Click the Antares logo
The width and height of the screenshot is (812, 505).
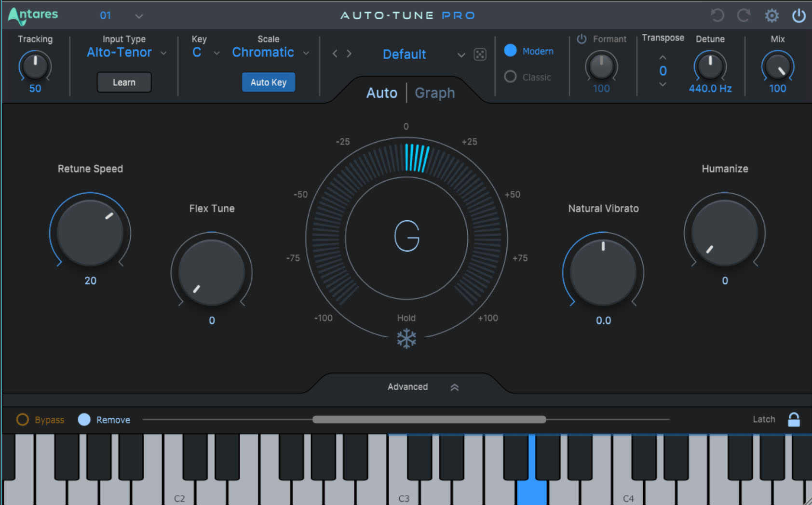[x=33, y=16]
